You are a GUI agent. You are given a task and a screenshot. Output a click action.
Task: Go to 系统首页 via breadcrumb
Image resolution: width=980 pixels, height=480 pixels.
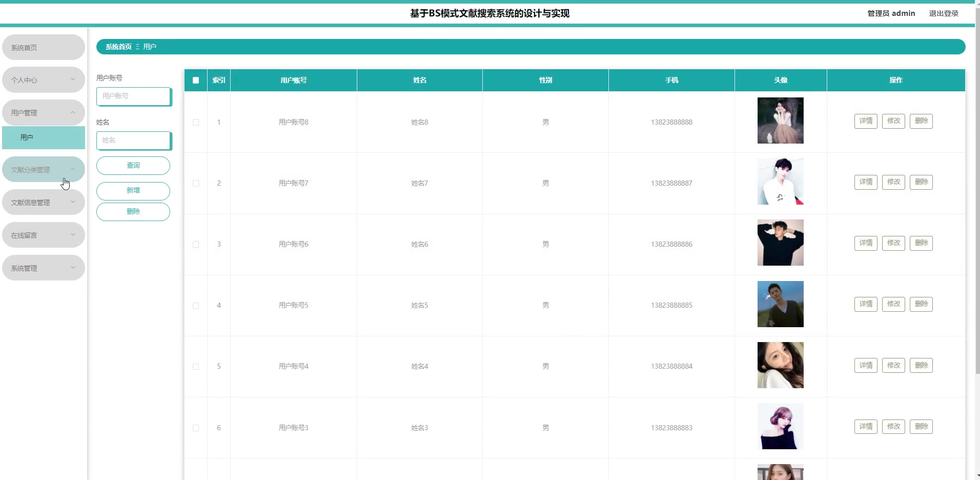(118, 47)
